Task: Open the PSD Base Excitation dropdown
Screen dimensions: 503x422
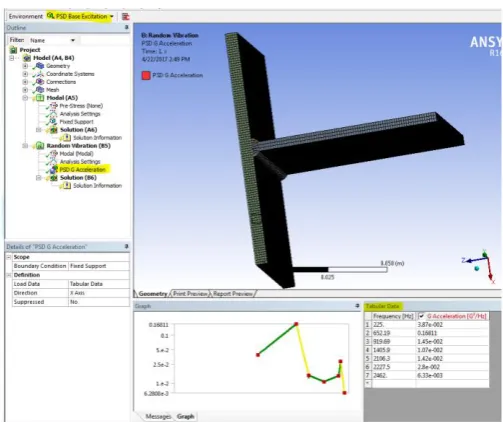Action: 112,16
